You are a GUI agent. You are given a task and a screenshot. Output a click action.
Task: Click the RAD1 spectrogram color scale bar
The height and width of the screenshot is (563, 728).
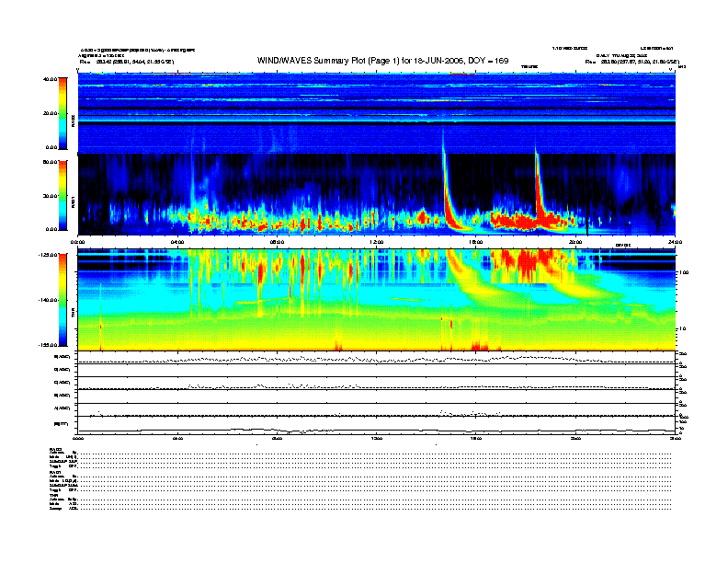point(63,196)
